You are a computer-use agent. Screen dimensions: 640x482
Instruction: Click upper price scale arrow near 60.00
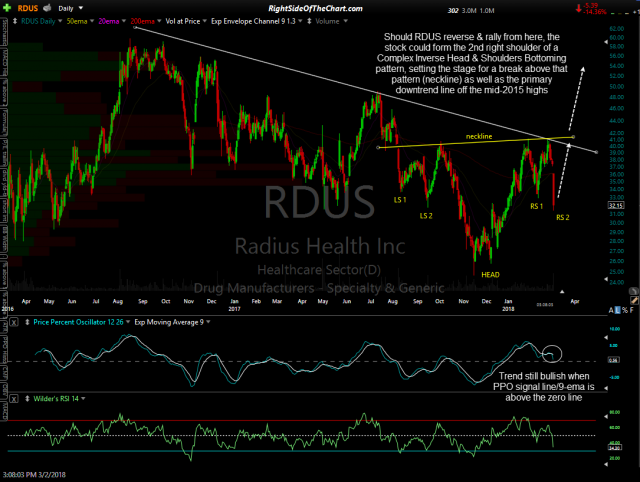coord(606,42)
